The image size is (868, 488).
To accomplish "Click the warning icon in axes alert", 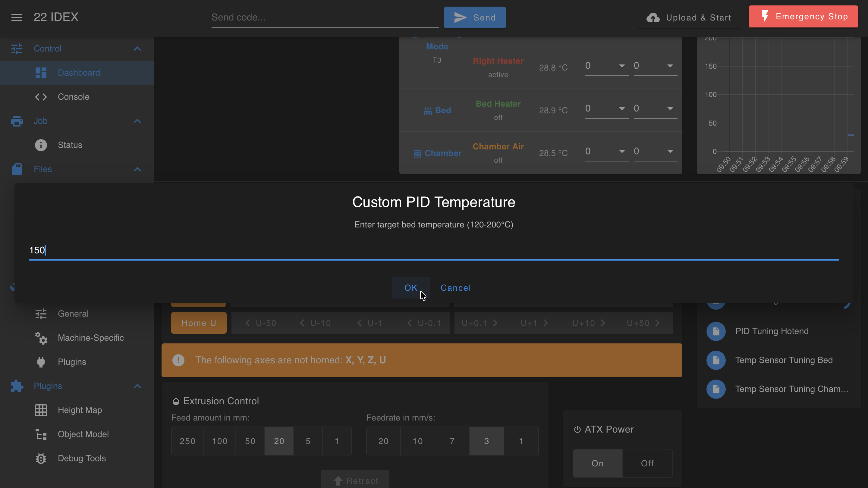I will point(178,360).
